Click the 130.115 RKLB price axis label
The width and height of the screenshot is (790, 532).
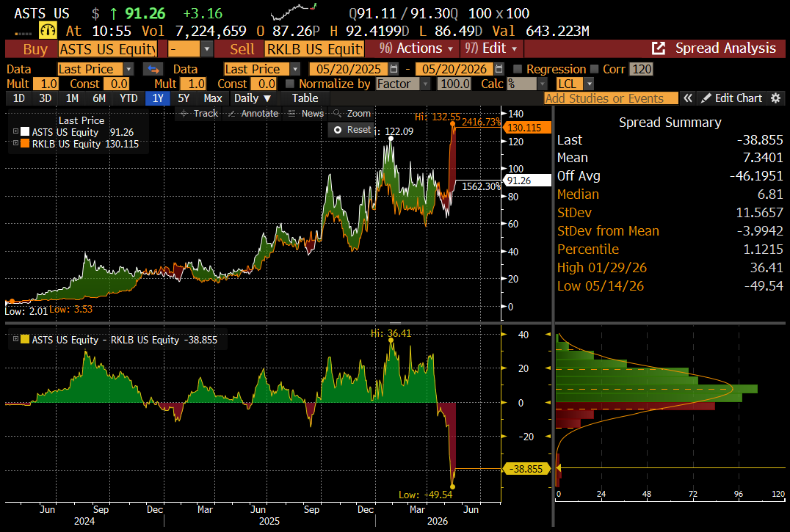(x=527, y=128)
